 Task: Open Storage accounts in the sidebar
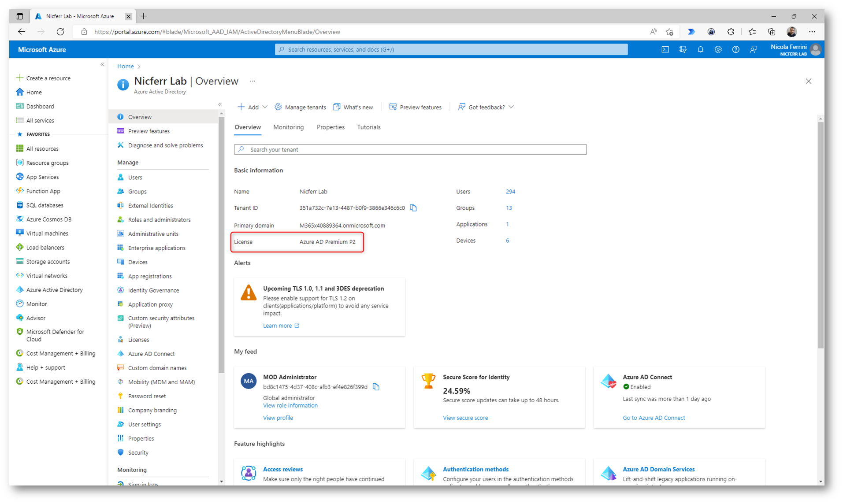coord(48,262)
